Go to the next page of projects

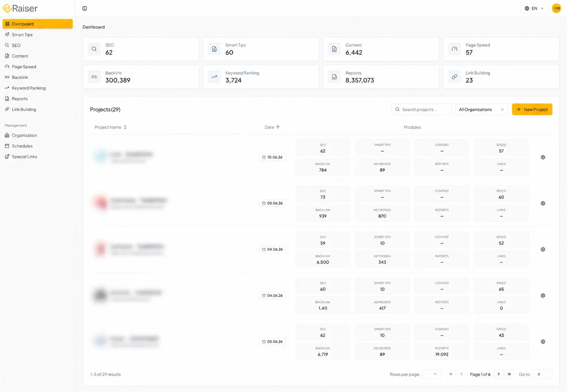click(499, 374)
